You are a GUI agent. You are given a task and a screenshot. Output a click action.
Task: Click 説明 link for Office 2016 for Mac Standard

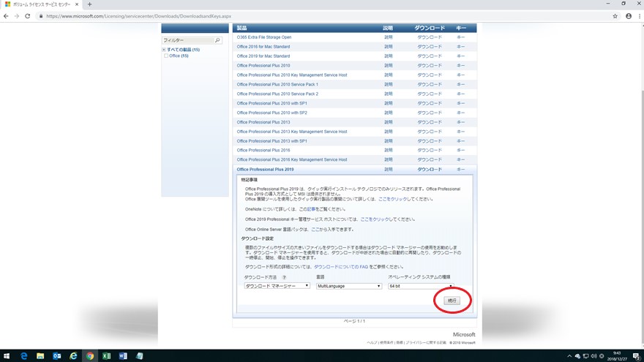(388, 46)
